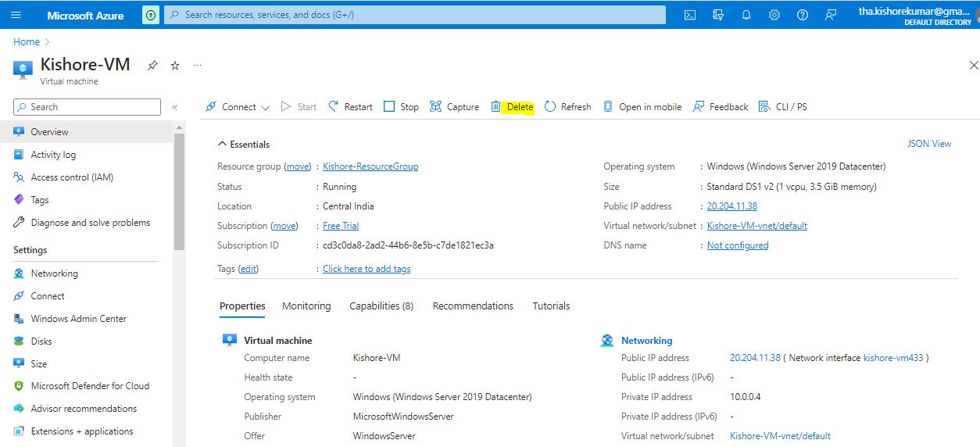Open directories and subscriptions filter icon

(718, 15)
